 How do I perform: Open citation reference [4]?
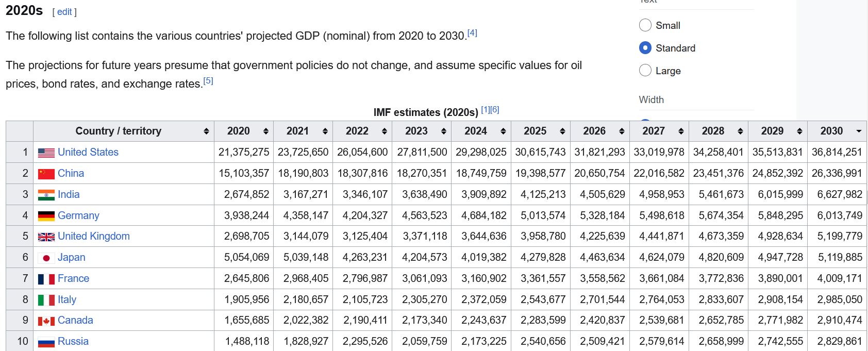pos(472,33)
